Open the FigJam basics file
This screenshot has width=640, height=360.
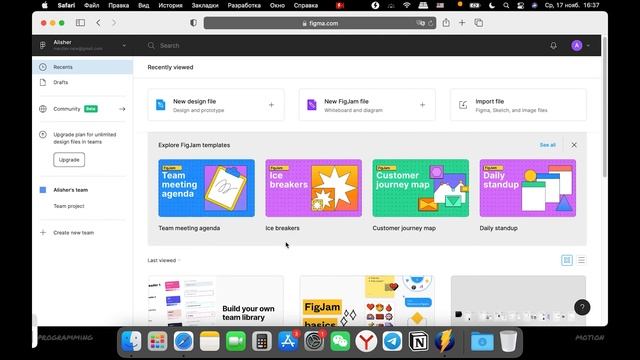pyautogui.click(x=367, y=301)
